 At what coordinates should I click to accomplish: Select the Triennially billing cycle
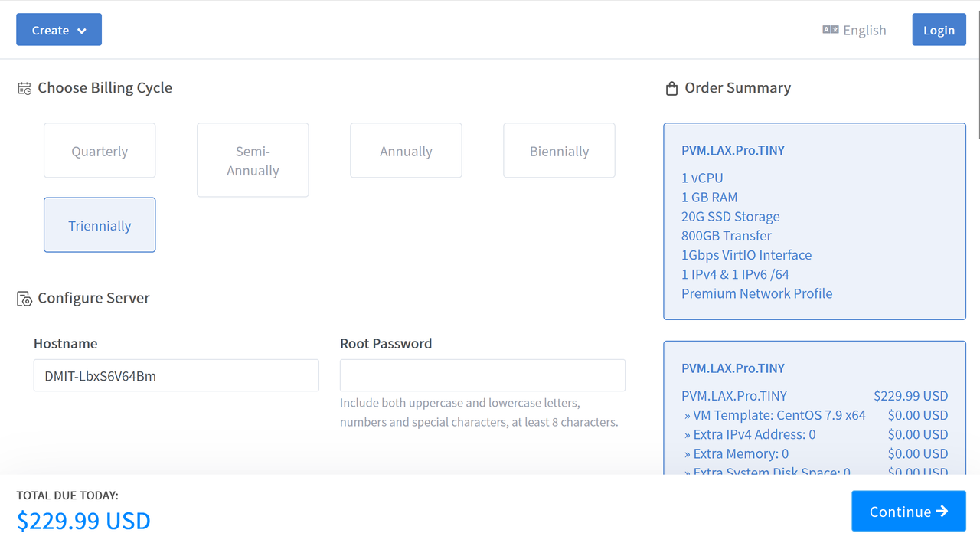point(100,225)
